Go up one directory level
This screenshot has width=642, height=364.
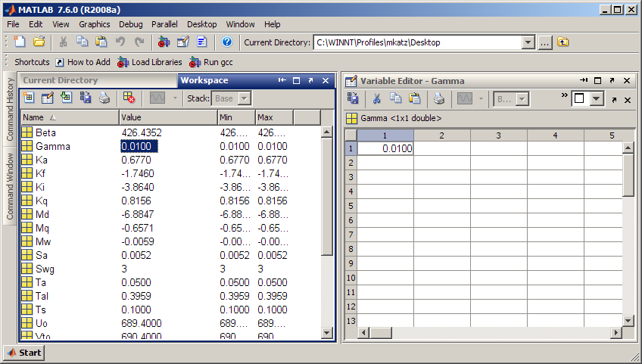tap(563, 42)
